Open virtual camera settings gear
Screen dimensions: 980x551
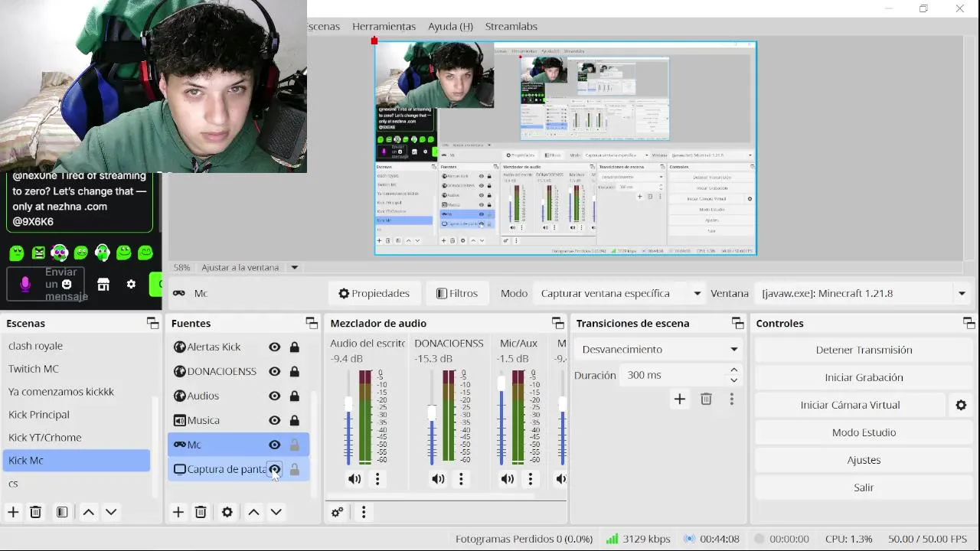pyautogui.click(x=961, y=405)
